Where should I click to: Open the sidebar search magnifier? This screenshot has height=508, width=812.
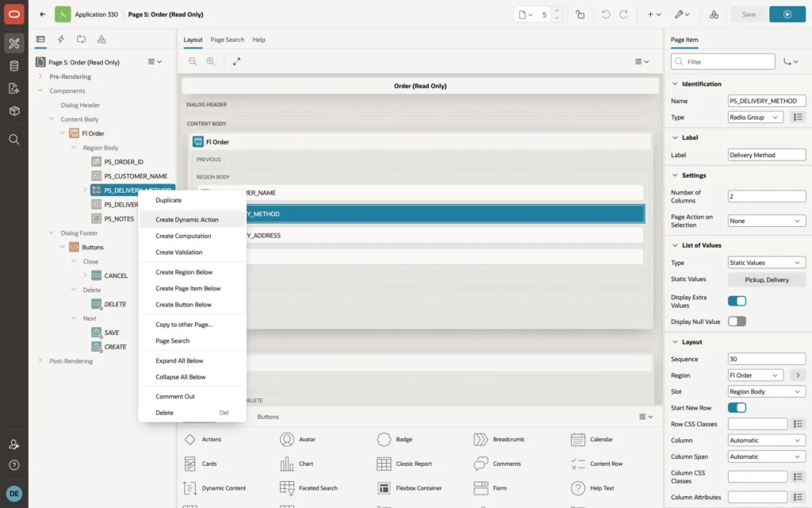click(14, 140)
